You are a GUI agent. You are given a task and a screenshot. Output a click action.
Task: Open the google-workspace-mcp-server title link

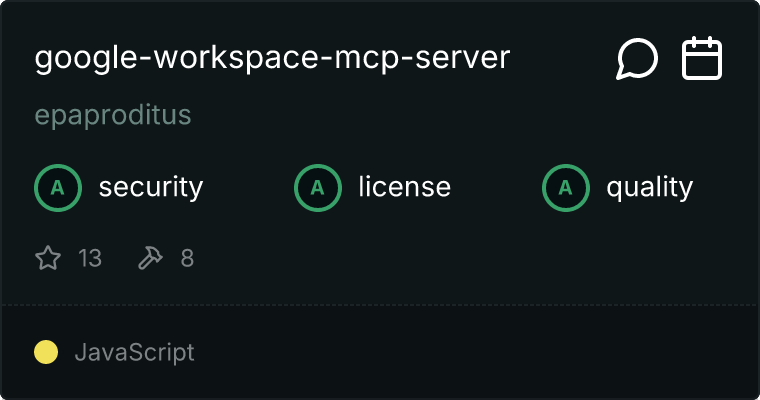tap(272, 59)
